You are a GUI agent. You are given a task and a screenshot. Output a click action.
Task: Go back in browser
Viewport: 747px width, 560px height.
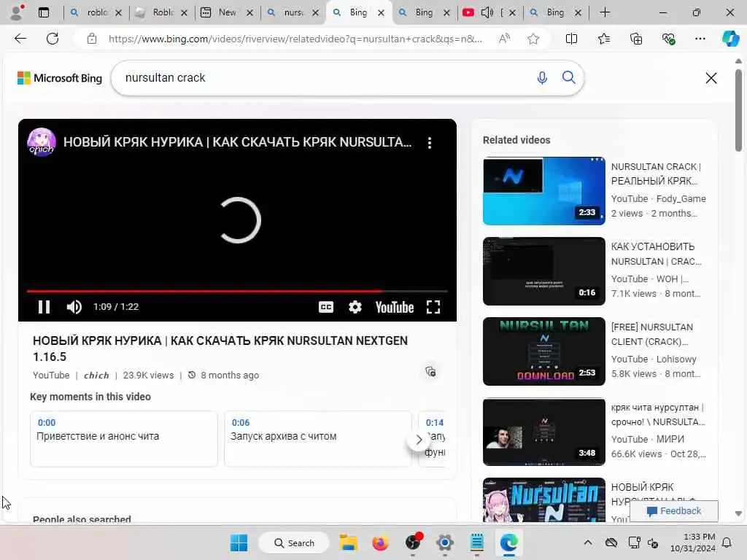[x=20, y=39]
